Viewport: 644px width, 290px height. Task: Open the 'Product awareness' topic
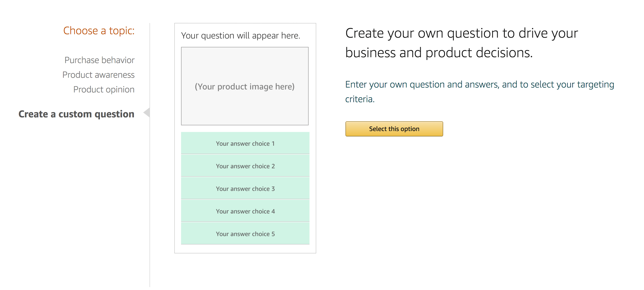(x=98, y=74)
